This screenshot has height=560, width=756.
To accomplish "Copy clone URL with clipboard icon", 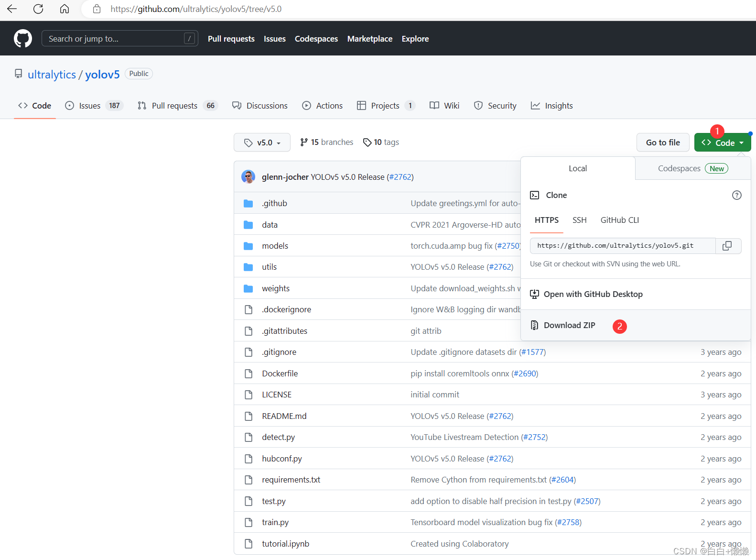I will click(727, 246).
